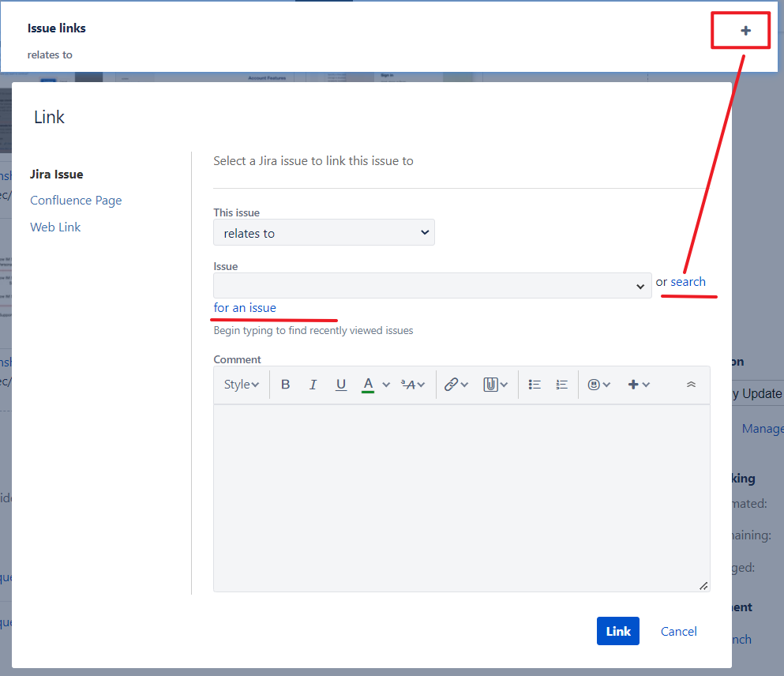Use the comment box resize handle
Image resolution: width=784 pixels, height=676 pixels.
pos(703,586)
